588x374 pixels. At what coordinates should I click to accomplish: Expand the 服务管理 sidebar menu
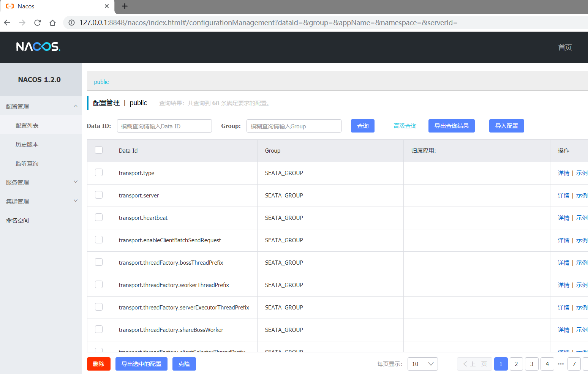pyautogui.click(x=41, y=182)
